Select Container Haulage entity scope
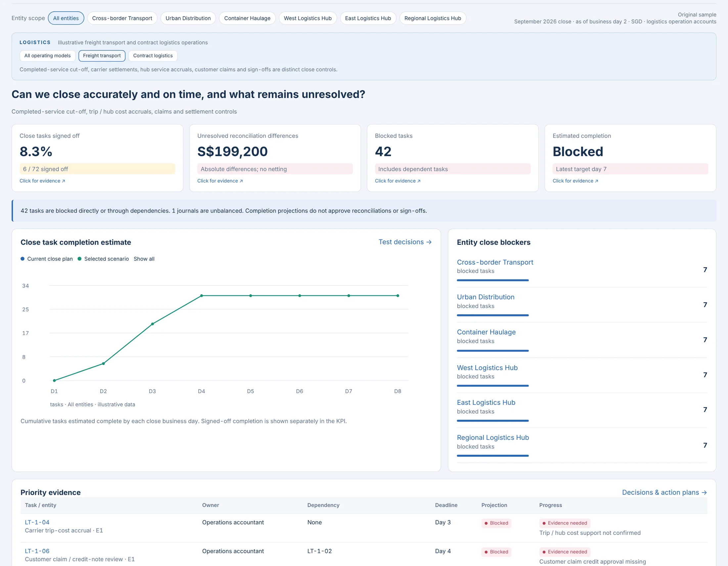728x566 pixels. pyautogui.click(x=247, y=18)
